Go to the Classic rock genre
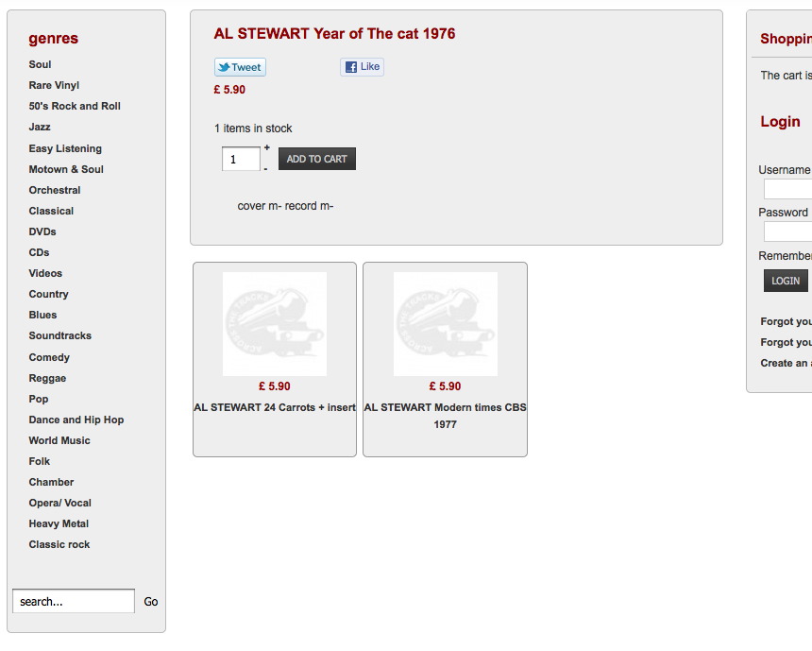The image size is (812, 651). tap(59, 545)
